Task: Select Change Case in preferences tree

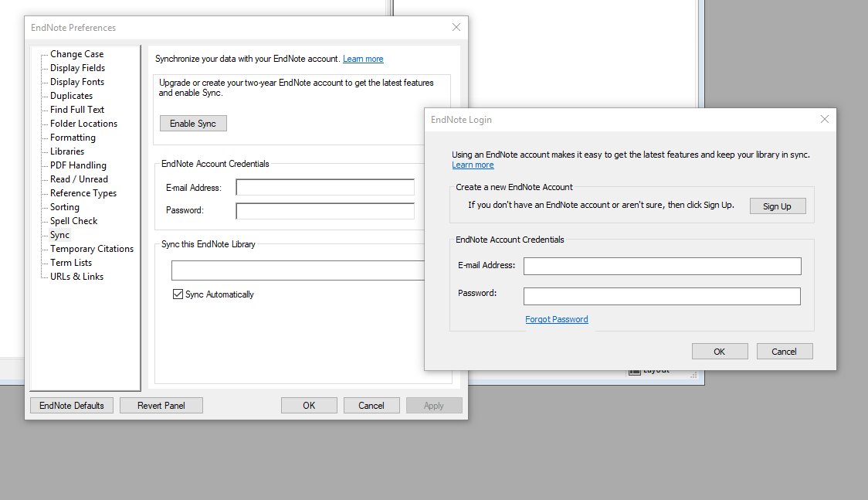Action: 76,54
